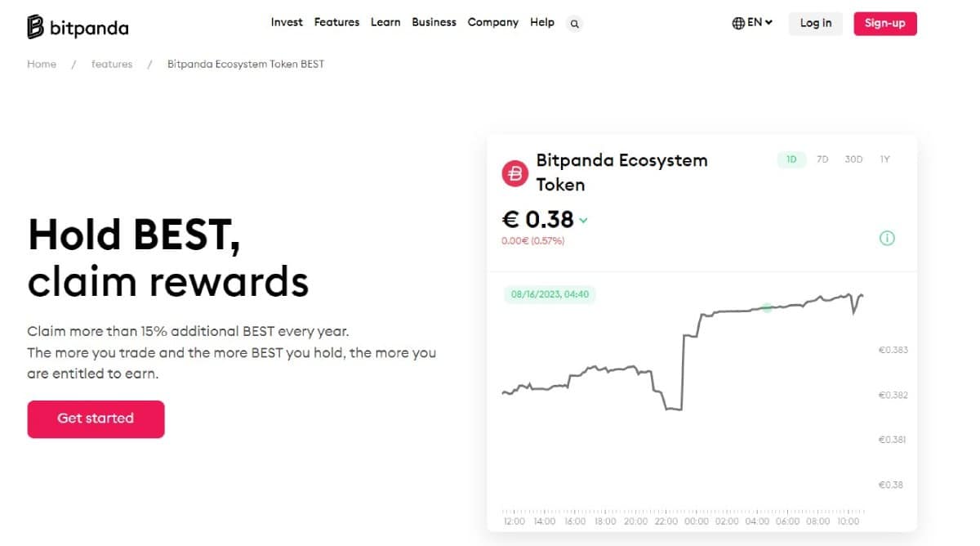Open the Learn menu
This screenshot has width=980, height=546.
[x=385, y=22]
